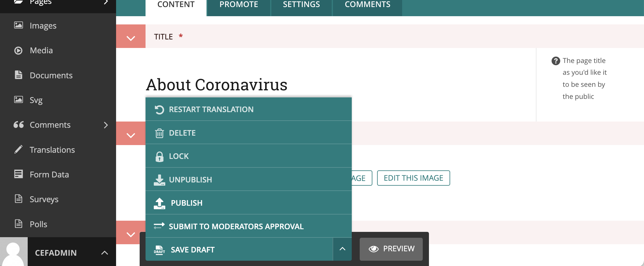Click the Documents file icon
Screen dimensions: 644x266
click(x=18, y=75)
